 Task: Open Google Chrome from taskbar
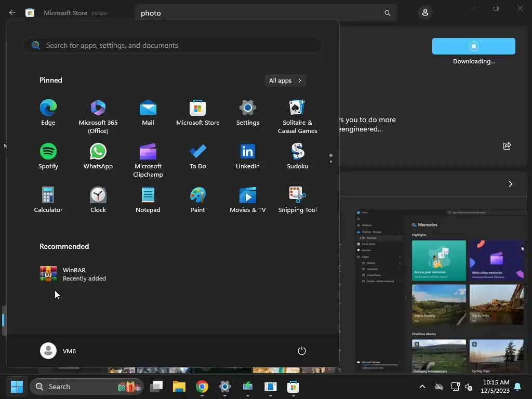pyautogui.click(x=202, y=387)
